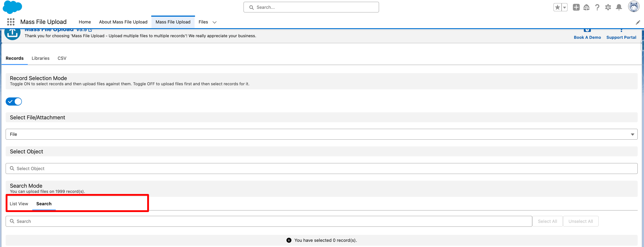644x247 pixels.
Task: Open the Salesforce help question mark
Action: 597,7
